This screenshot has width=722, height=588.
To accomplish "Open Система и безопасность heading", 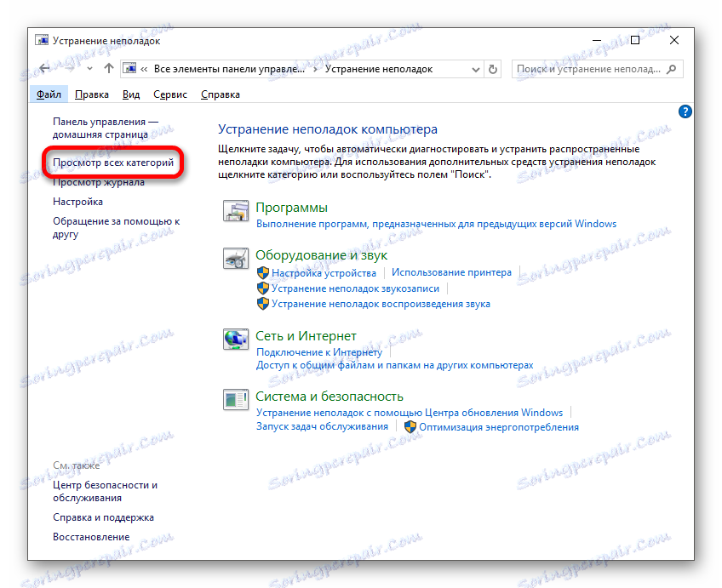I will pos(329,397).
